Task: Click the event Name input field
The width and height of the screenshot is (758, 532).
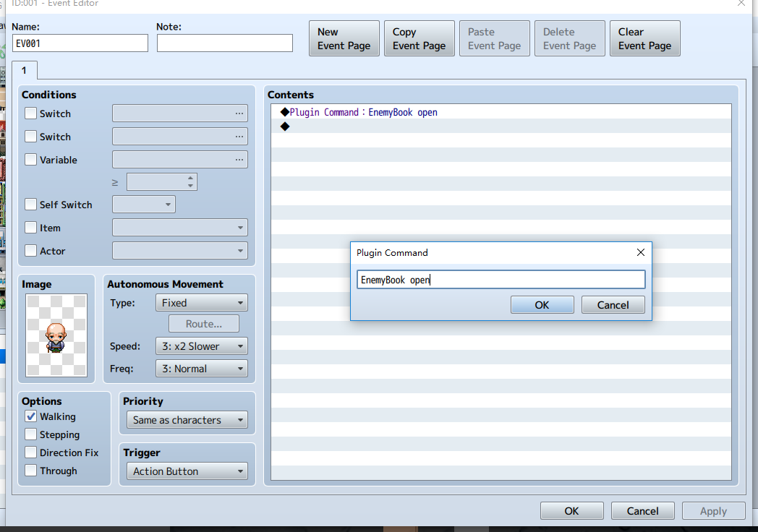Action: (x=80, y=43)
